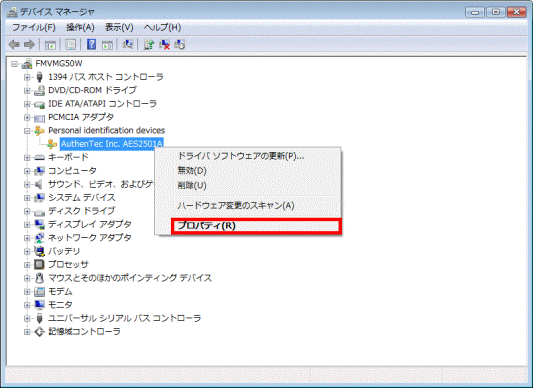Expand the ユニバーサル シリアル バス コントローラ node
The width and height of the screenshot is (533, 388).
point(27,318)
